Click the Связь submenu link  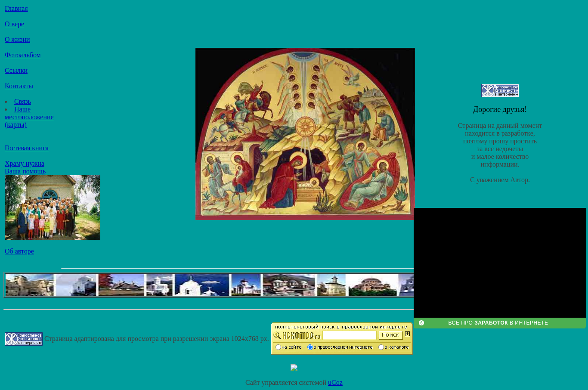[22, 102]
